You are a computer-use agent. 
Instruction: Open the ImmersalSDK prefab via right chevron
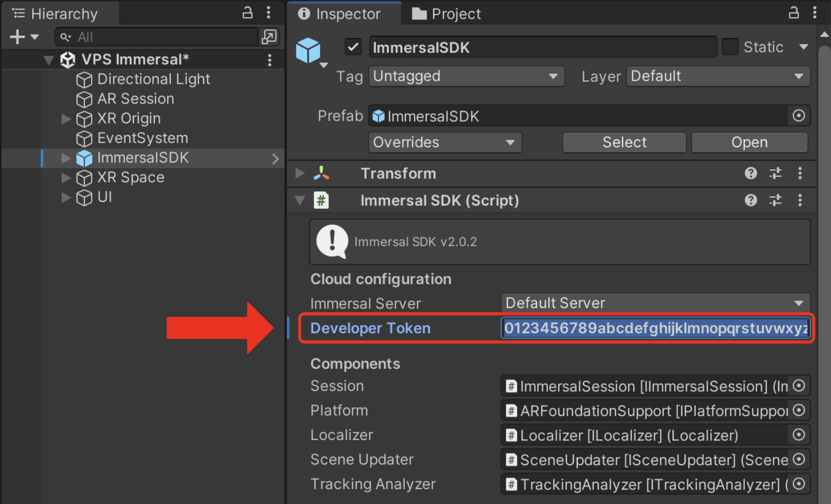tap(275, 159)
